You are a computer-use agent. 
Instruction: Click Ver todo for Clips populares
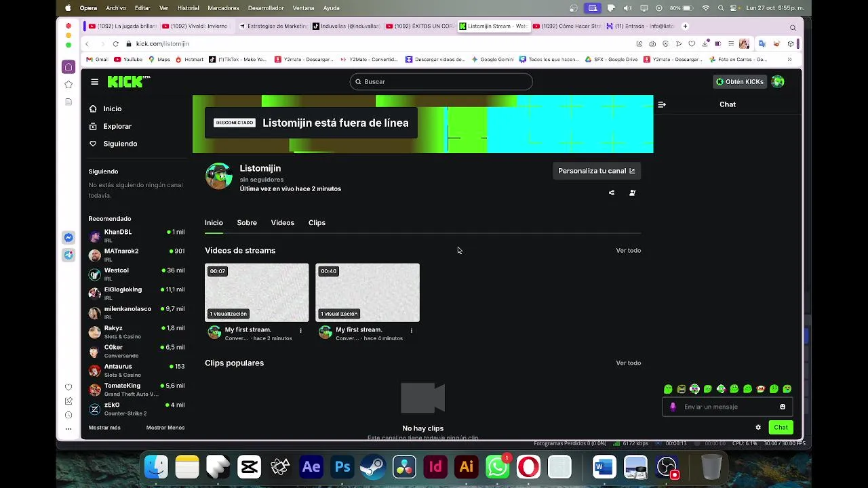628,363
